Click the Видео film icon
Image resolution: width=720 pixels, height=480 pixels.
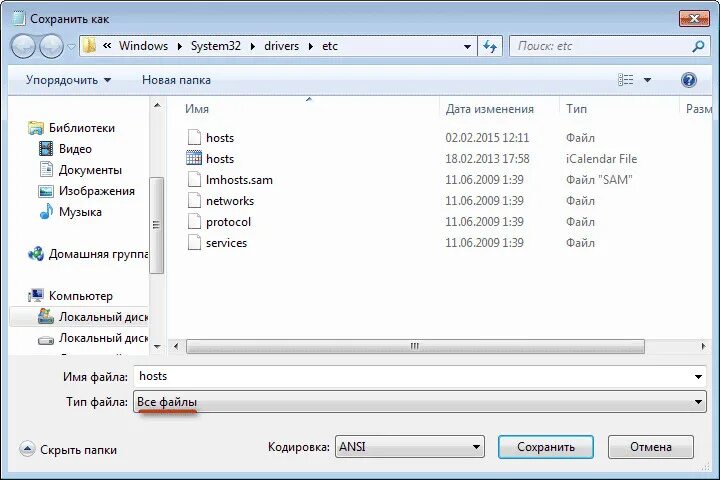(46, 148)
